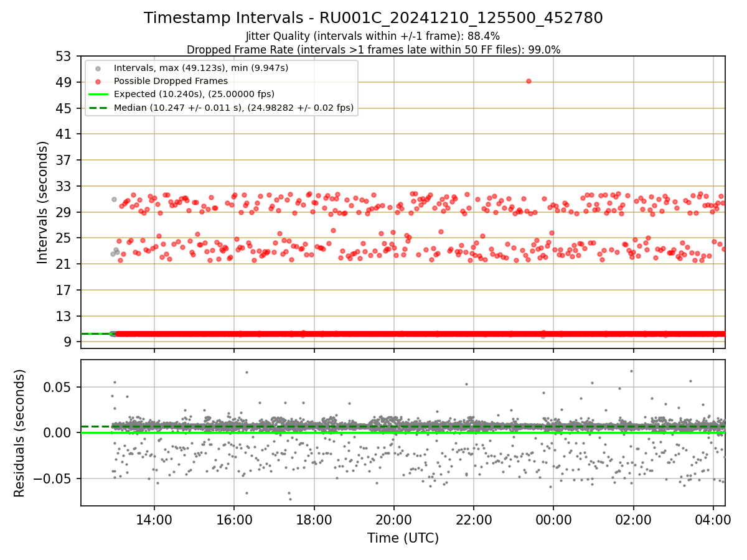Image resolution: width=747 pixels, height=560 pixels.
Task: Click the dashed green line sample in legend
Action: [100, 108]
